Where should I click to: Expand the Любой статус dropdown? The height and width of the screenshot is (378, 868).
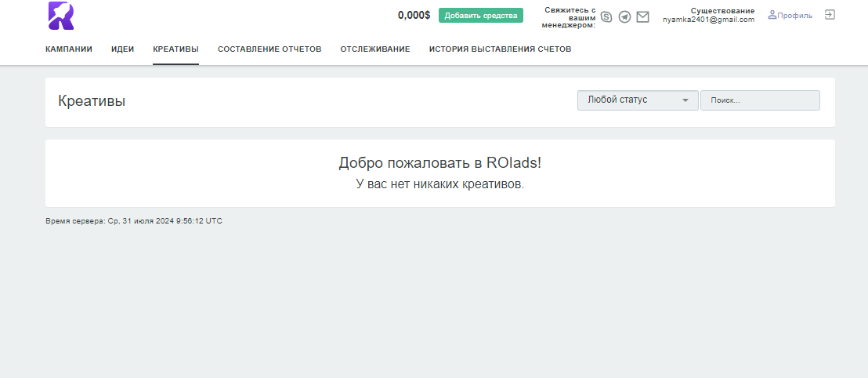638,100
